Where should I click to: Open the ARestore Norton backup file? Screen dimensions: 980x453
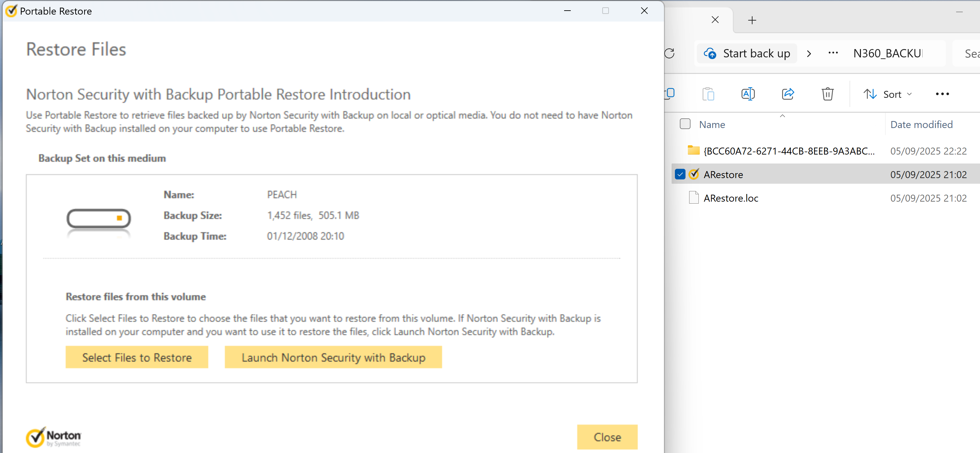[723, 174]
